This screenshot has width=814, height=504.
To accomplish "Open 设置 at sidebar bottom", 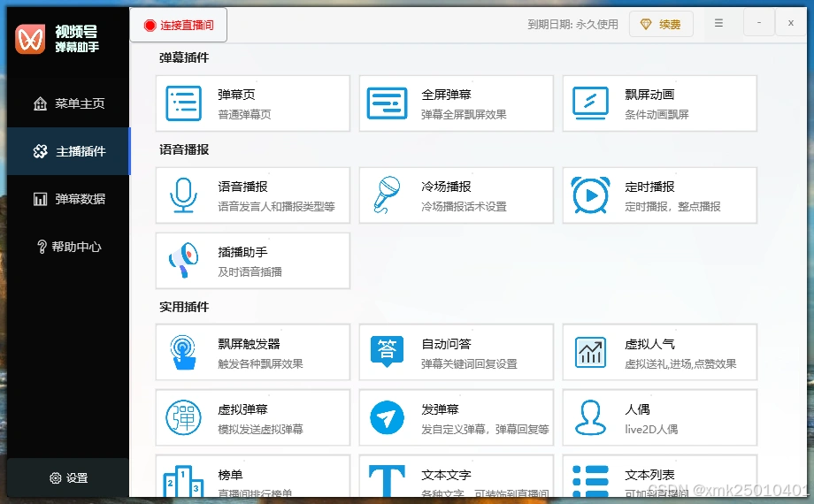I will pyautogui.click(x=68, y=478).
